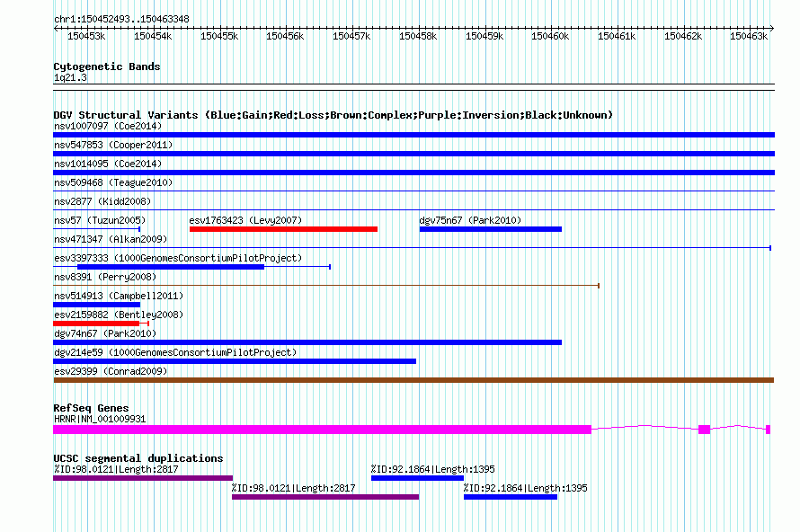Click the 1q21.3 band label

(x=70, y=77)
